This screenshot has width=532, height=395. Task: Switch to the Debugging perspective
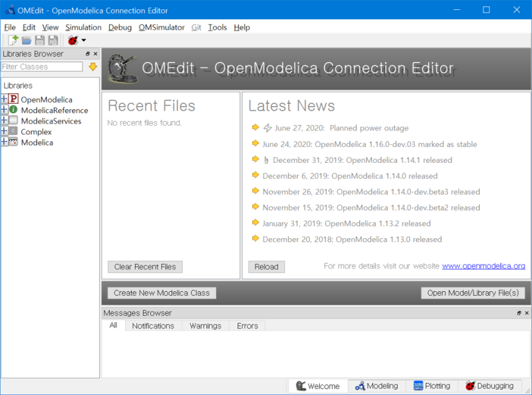pos(489,386)
